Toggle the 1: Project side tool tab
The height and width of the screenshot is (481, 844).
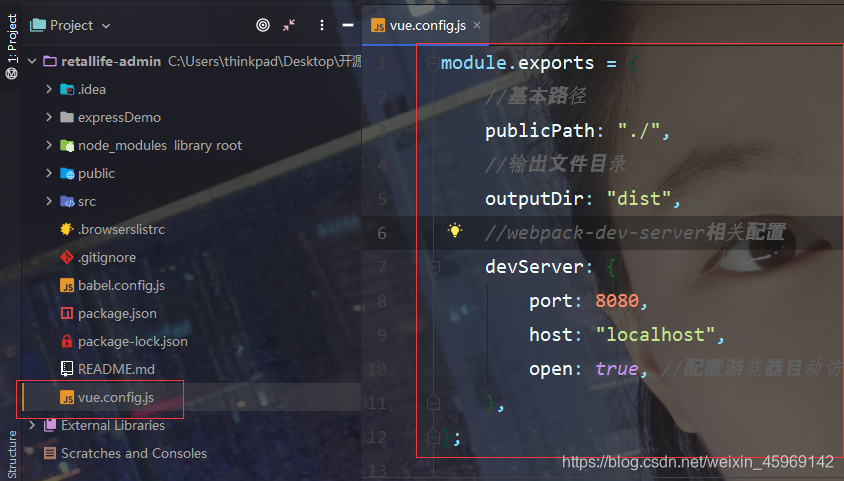click(11, 47)
